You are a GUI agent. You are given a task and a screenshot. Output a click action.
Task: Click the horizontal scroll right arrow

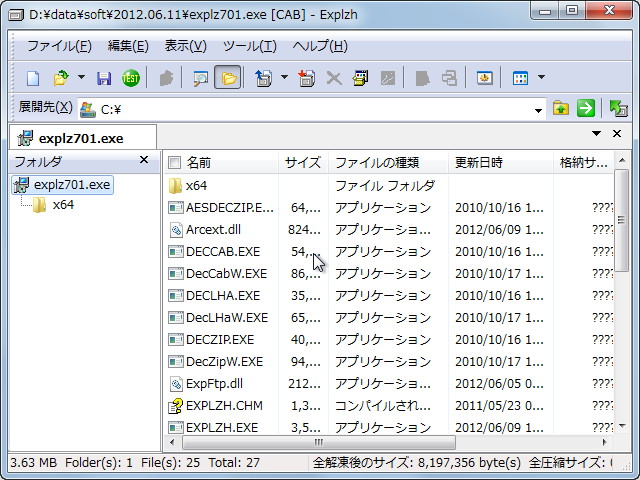click(604, 442)
